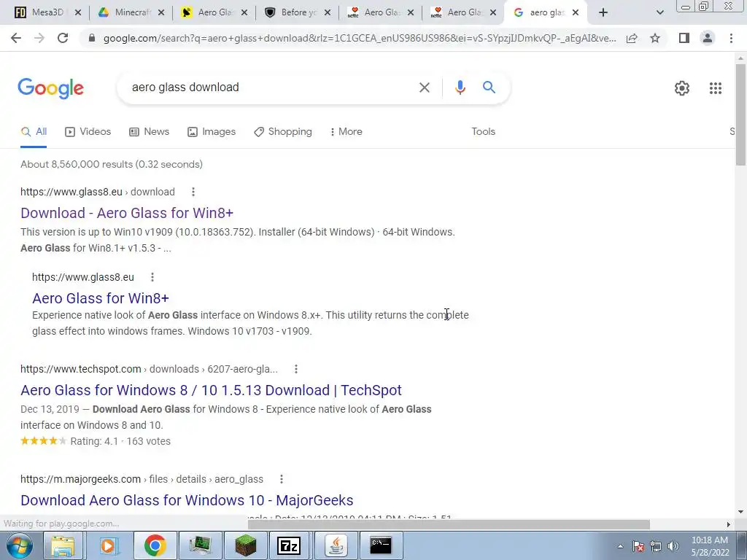
Task: Select the Images results tab
Action: tap(212, 132)
